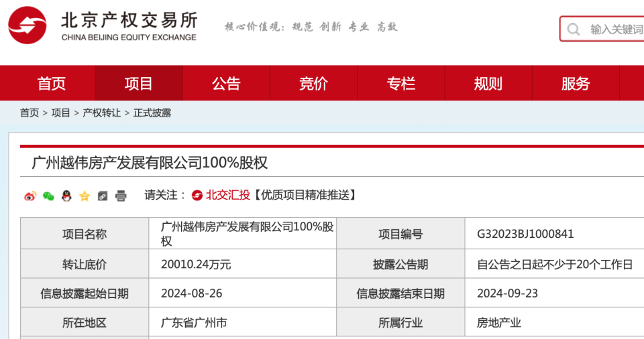Screen dimensions: 644x339
Task: Click the 项目名称 label cell
Action: coord(85,234)
